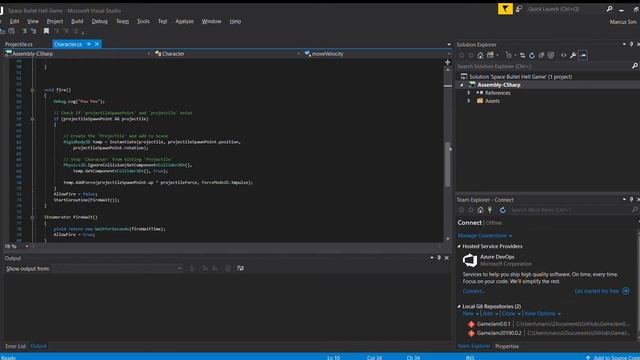Open the Debug menu
Image resolution: width=640 pixels, height=360 pixels.
point(99,21)
